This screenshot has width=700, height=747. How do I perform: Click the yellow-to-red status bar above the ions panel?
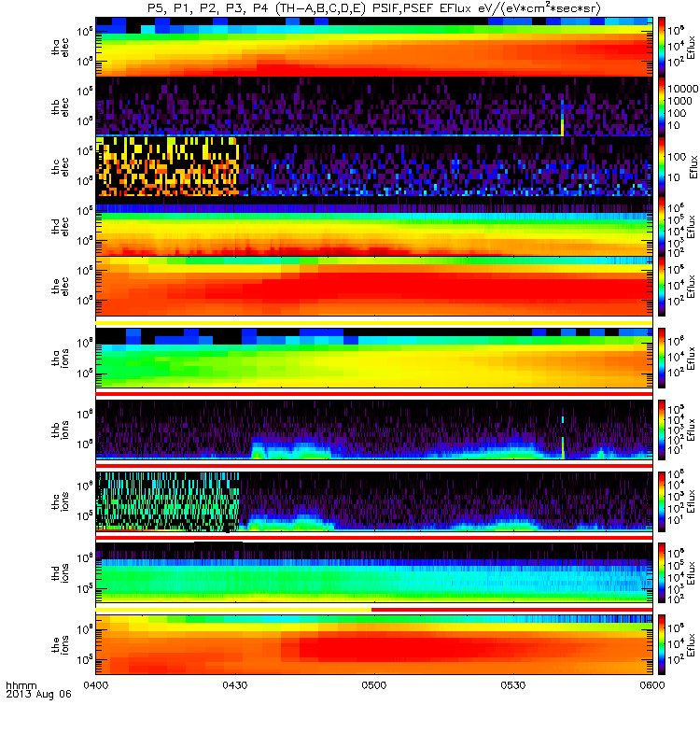pos(374,610)
